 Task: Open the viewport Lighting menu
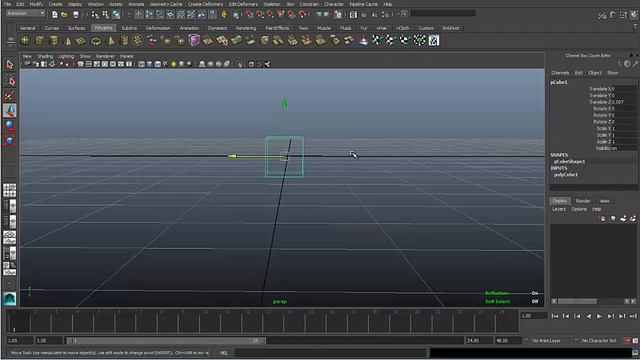pos(66,56)
